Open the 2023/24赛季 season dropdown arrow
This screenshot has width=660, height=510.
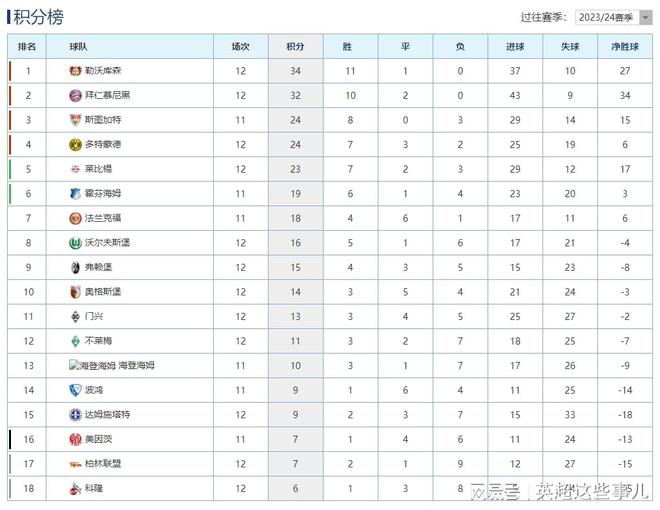pos(645,17)
